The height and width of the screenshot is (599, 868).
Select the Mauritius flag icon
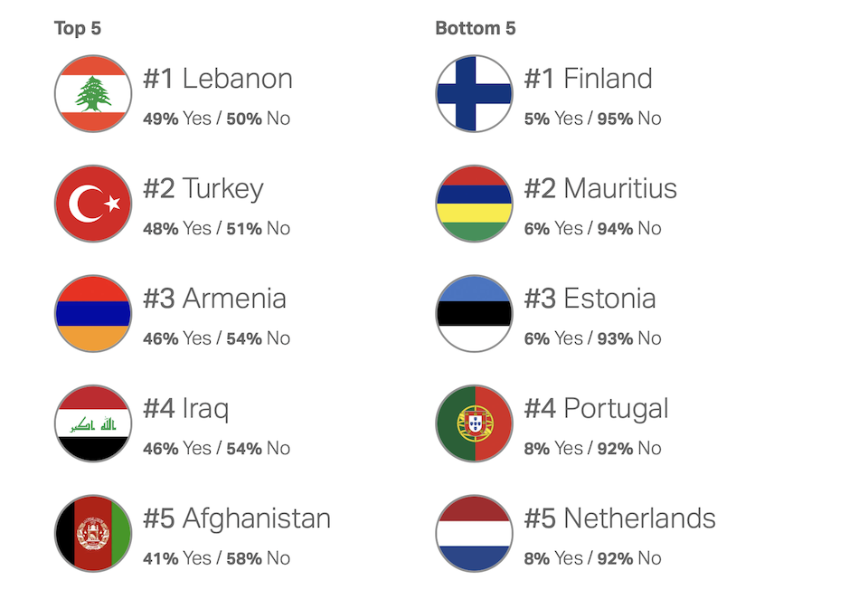474,204
